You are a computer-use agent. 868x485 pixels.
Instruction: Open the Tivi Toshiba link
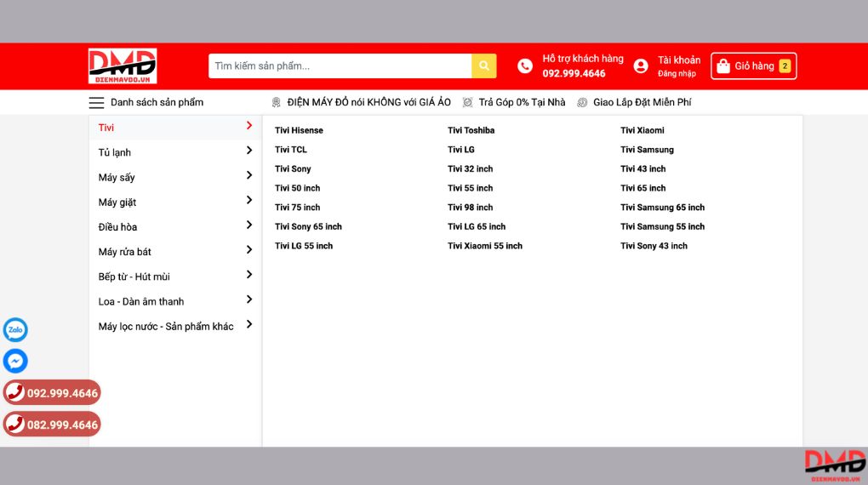[471, 130]
